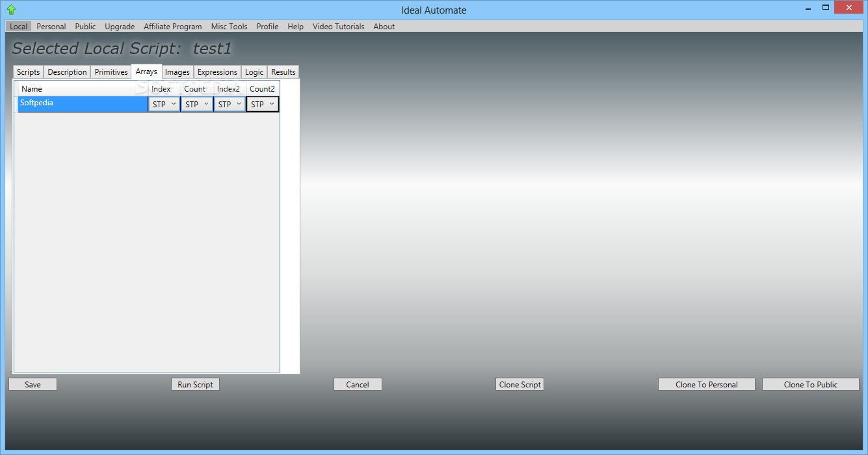This screenshot has height=455, width=868.
Task: Click the Count2 column header
Action: 263,89
